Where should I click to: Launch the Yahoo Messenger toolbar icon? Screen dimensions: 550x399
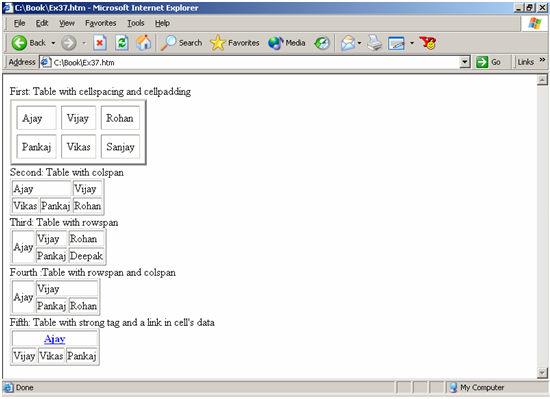pyautogui.click(x=428, y=43)
